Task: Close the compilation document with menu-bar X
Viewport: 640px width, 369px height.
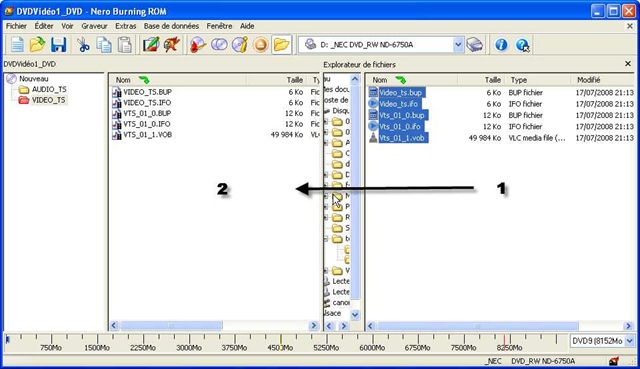Action: [x=630, y=26]
